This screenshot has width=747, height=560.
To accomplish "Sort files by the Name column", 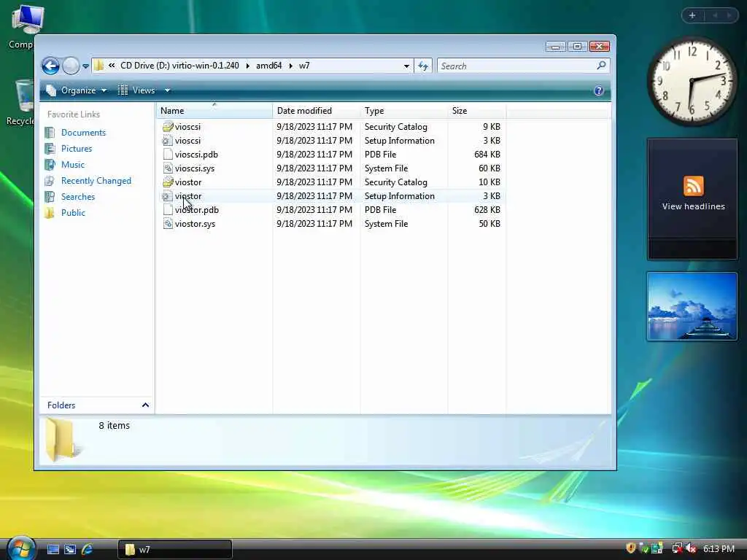I will (214, 111).
